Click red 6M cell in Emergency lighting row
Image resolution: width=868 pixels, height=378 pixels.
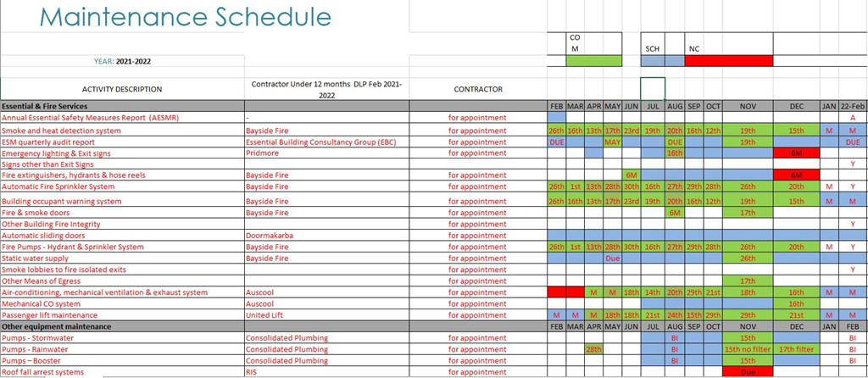click(796, 153)
